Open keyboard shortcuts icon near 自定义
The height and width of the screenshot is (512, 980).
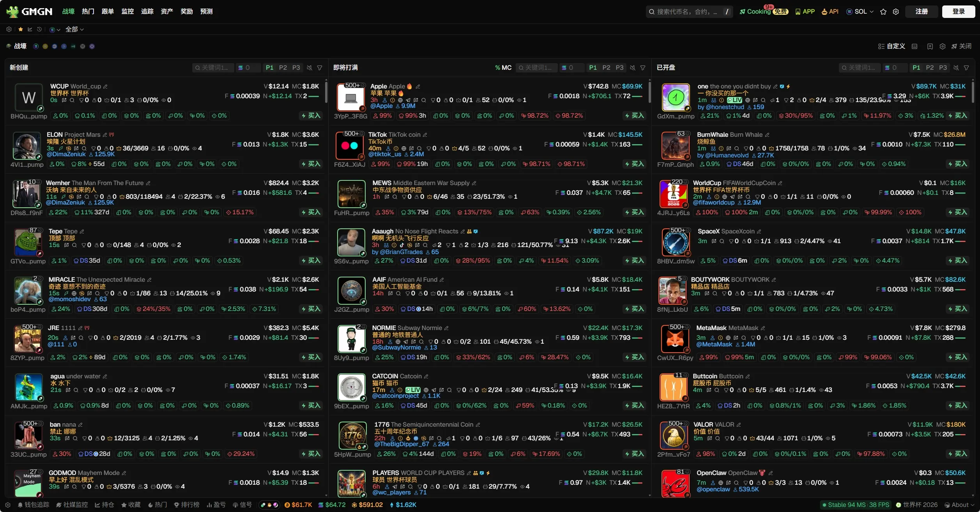point(915,46)
